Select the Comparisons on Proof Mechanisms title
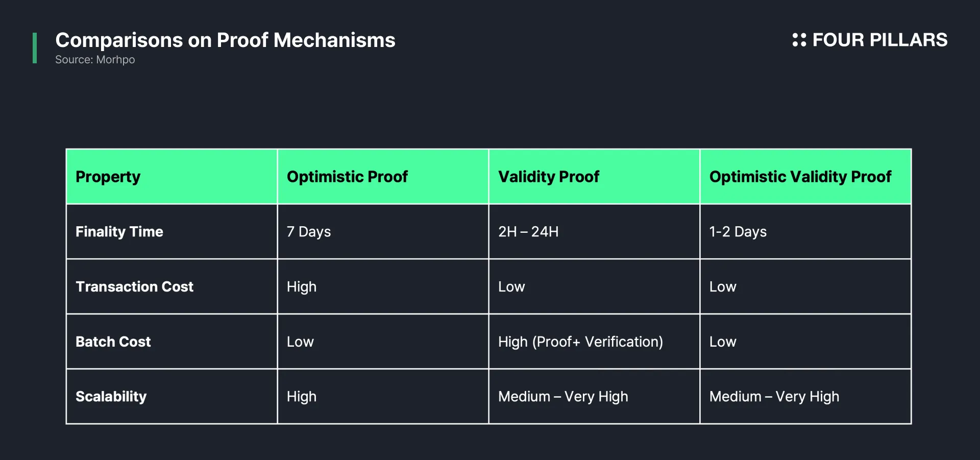The image size is (980, 460). click(225, 40)
